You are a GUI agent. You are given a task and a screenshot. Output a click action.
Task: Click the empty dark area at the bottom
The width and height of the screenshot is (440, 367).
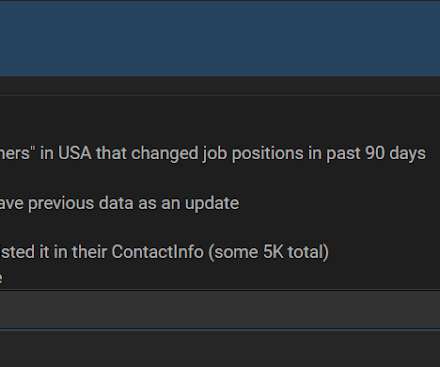click(x=220, y=349)
